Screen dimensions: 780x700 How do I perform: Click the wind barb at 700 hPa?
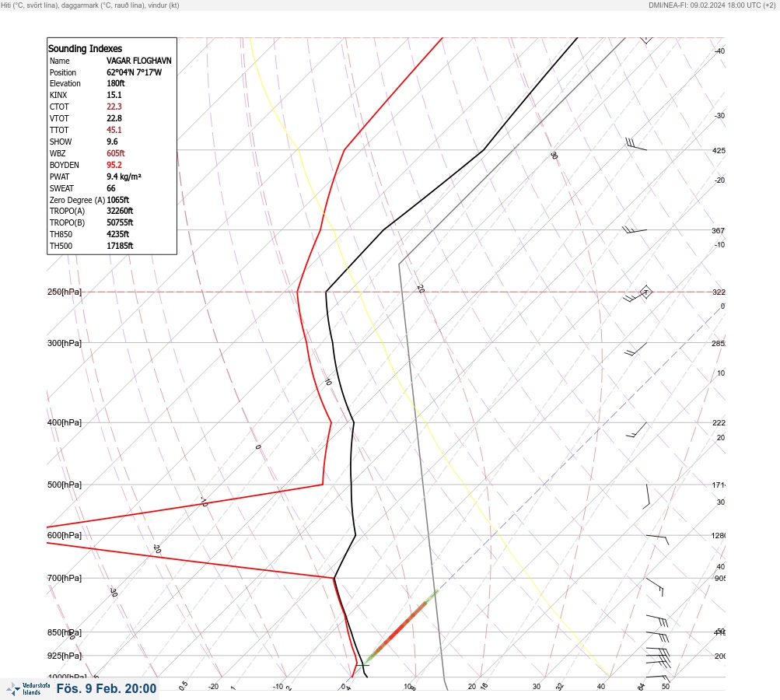[655, 586]
